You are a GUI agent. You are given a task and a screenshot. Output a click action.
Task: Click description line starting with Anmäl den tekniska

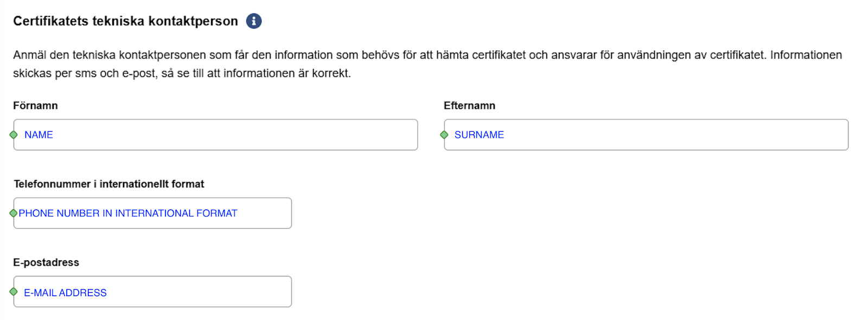pyautogui.click(x=427, y=55)
